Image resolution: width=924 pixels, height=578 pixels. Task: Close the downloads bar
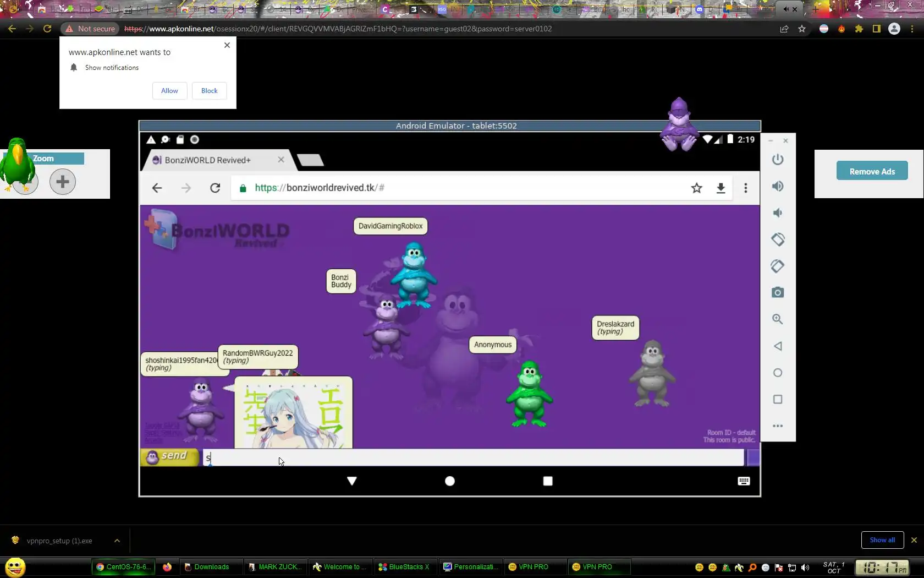click(914, 540)
